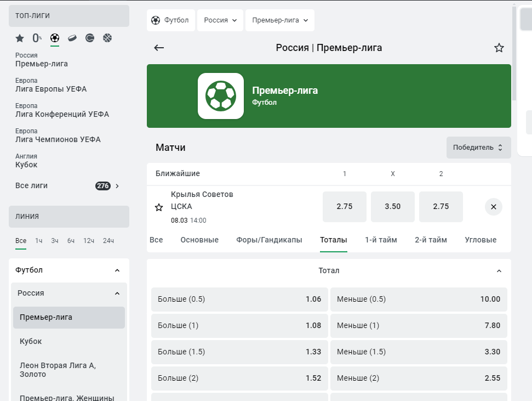Switch to the Основные markets tab
Image resolution: width=532 pixels, height=401 pixels.
pyautogui.click(x=199, y=240)
